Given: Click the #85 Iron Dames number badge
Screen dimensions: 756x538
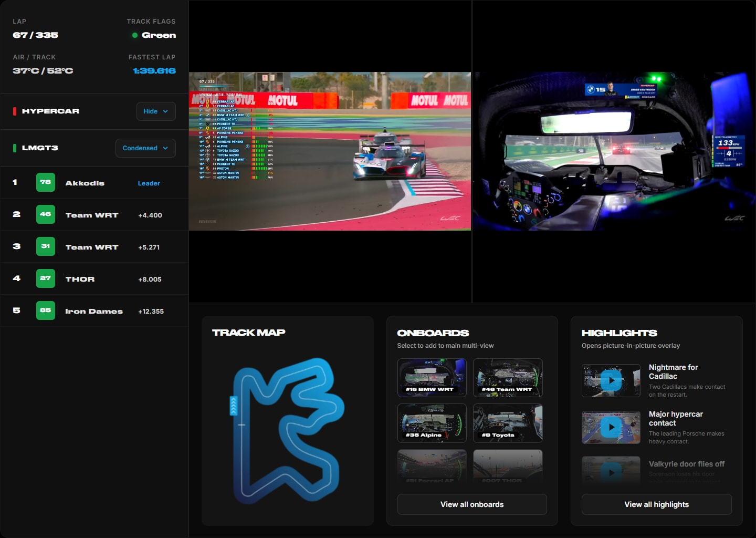Looking at the screenshot, I should 46,311.
